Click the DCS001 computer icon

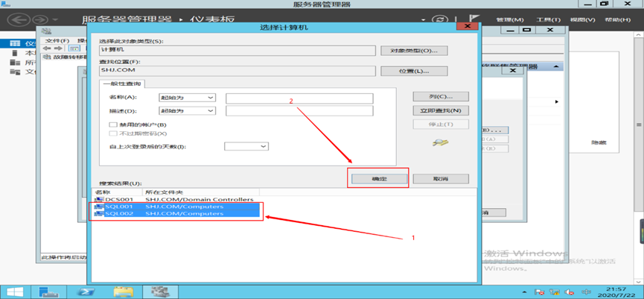click(99, 200)
